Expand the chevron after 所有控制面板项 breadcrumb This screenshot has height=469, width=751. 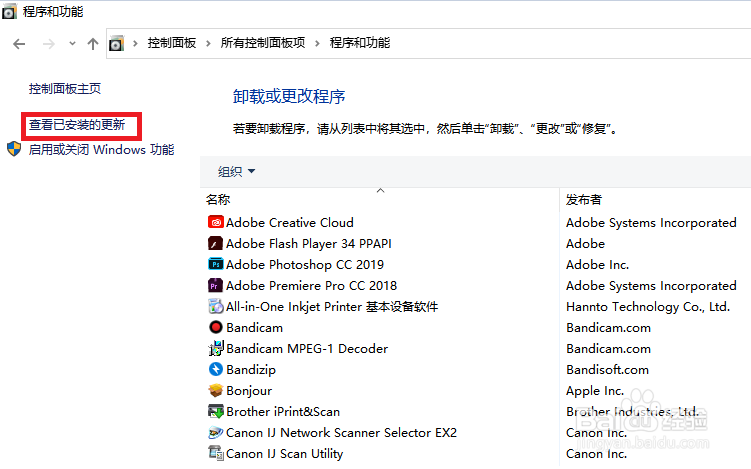click(318, 44)
